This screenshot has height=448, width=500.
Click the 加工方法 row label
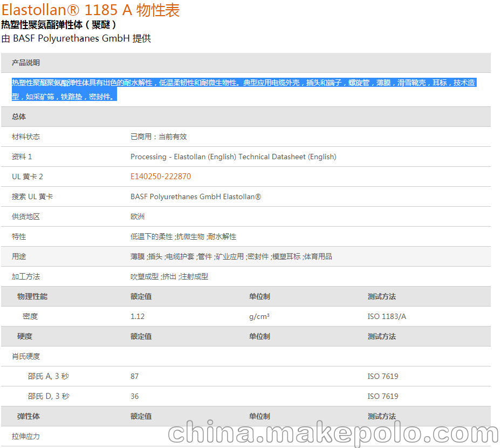[x=26, y=277]
